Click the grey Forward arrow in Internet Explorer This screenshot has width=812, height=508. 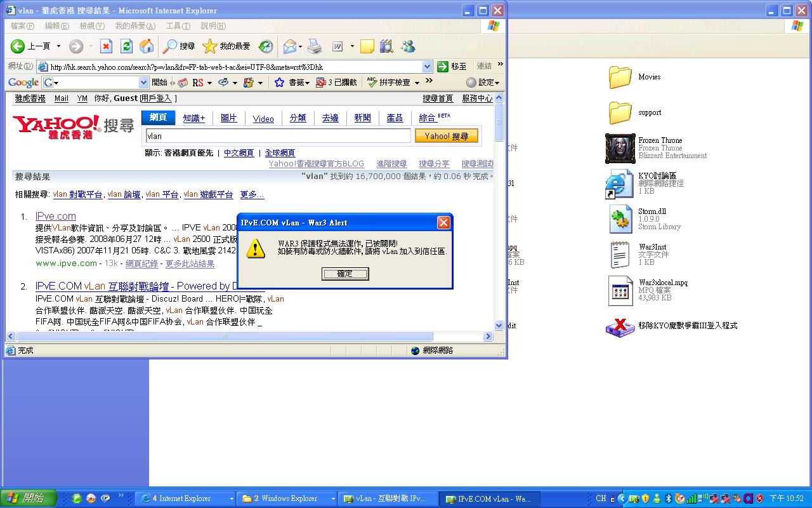click(76, 46)
